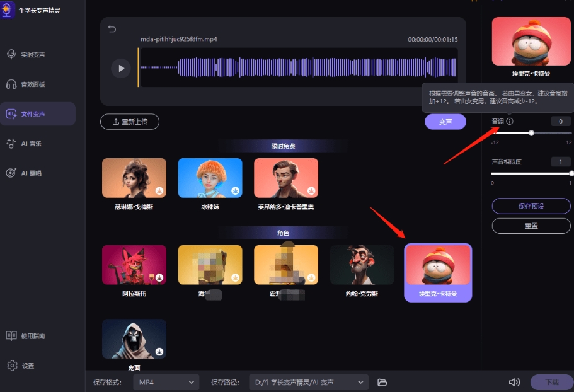This screenshot has height=392, width=574.
Task: Click the back arrow above the file name
Action: coord(112,29)
